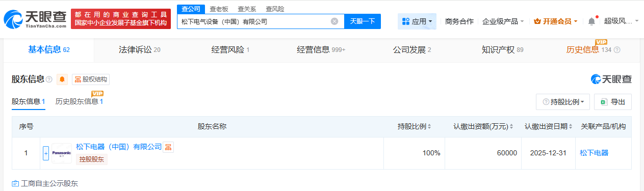The image size is (644, 191).
Task: Clear the search box with the X icon
Action: 334,21
